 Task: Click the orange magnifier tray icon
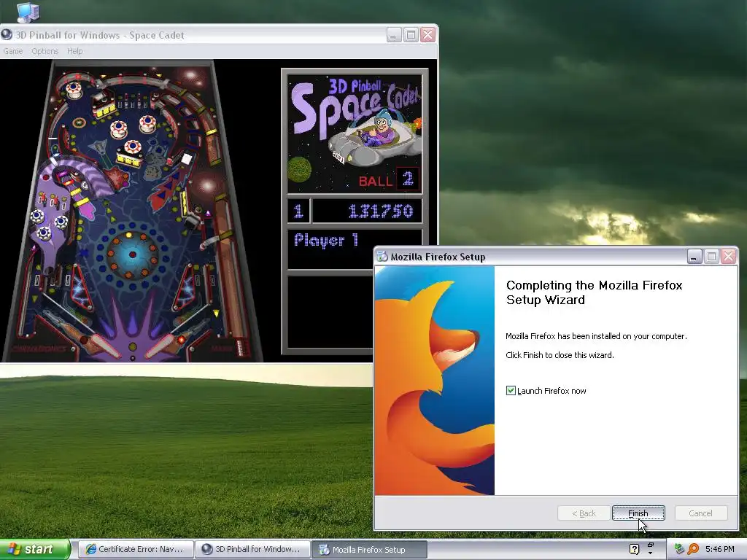point(693,549)
